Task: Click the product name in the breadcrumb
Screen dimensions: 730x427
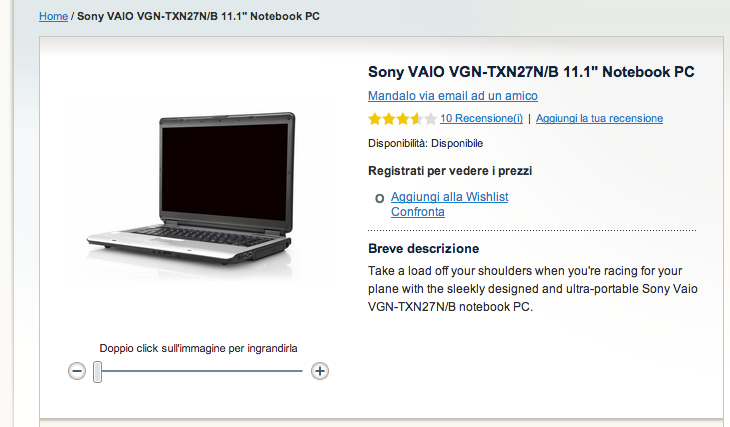Action: click(x=198, y=16)
